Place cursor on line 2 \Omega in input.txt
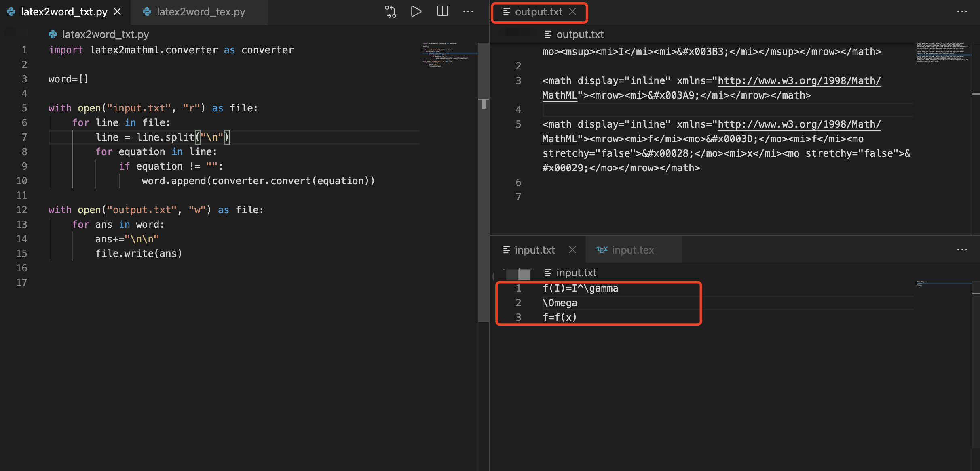 pos(560,303)
